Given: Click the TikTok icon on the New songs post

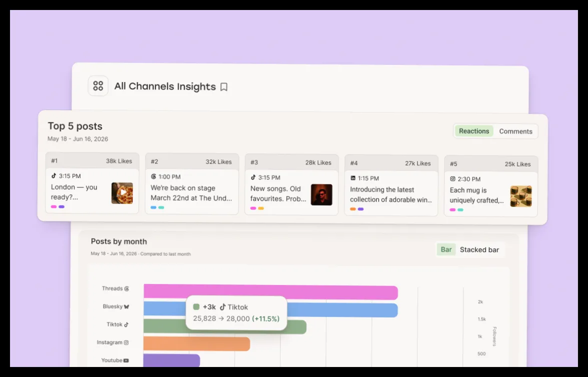Looking at the screenshot, I should tap(253, 177).
